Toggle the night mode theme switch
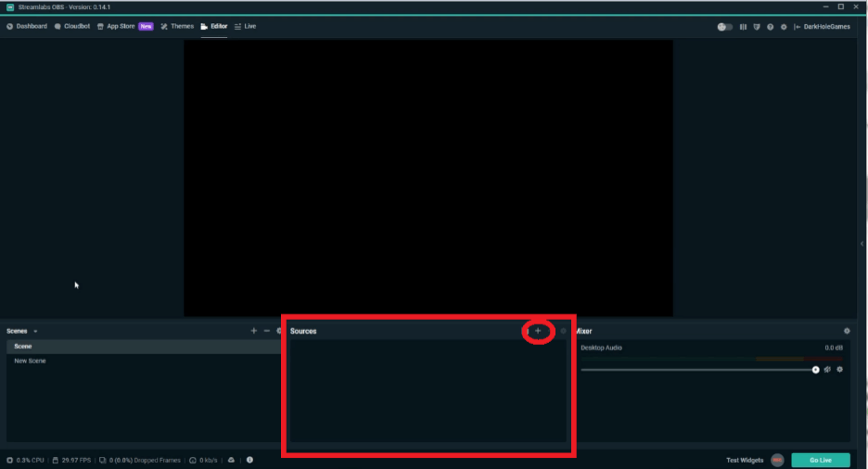 724,27
